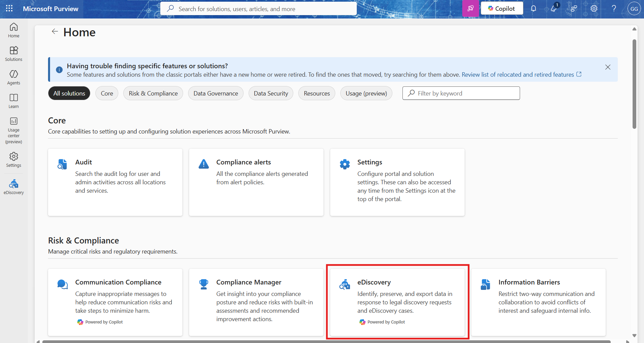Click the scroll up arrow
Viewport: 644px width, 343px height.
[x=634, y=29]
